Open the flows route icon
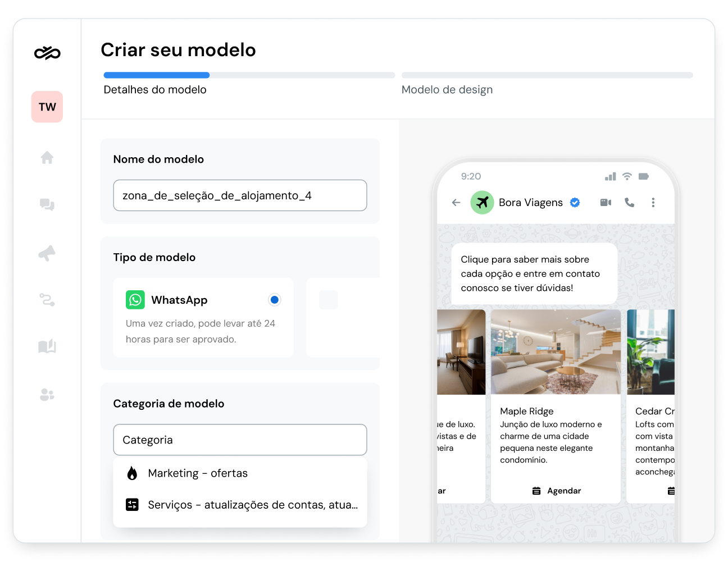This screenshot has height=562, width=728. click(47, 300)
